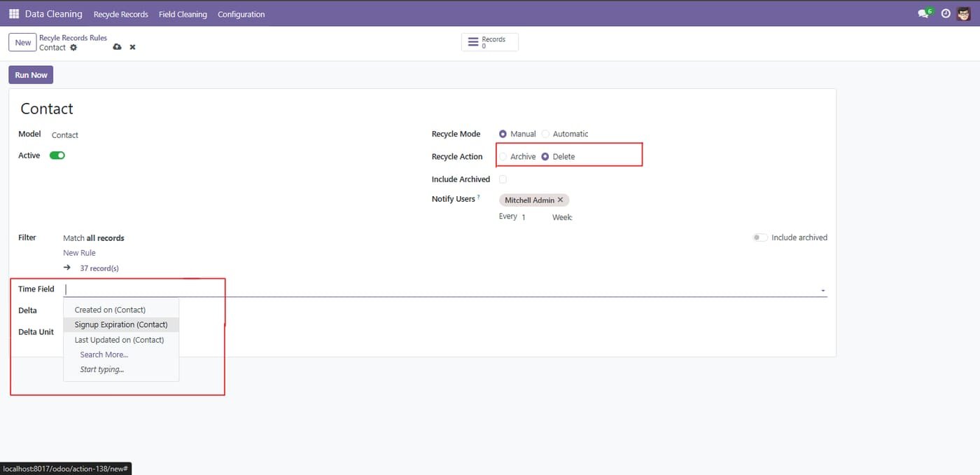This screenshot has width=980, height=475.
Task: Open the user avatar menu
Action: tap(965, 13)
